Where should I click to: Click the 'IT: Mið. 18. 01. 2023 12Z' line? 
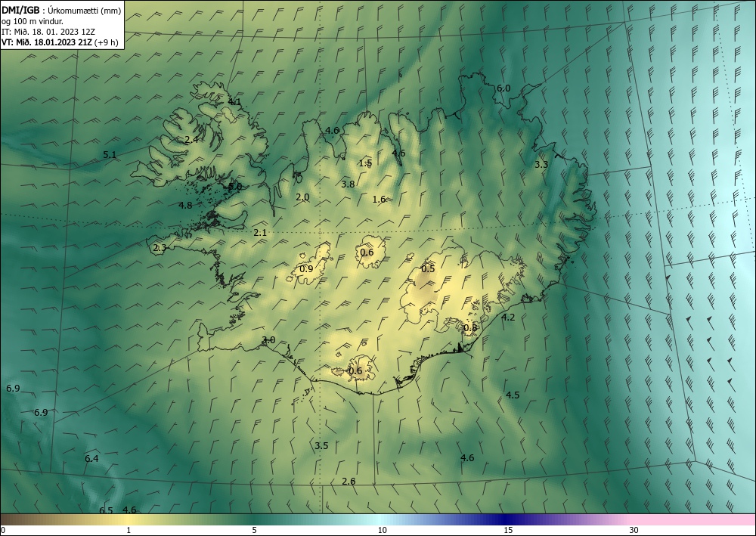[x=48, y=32]
